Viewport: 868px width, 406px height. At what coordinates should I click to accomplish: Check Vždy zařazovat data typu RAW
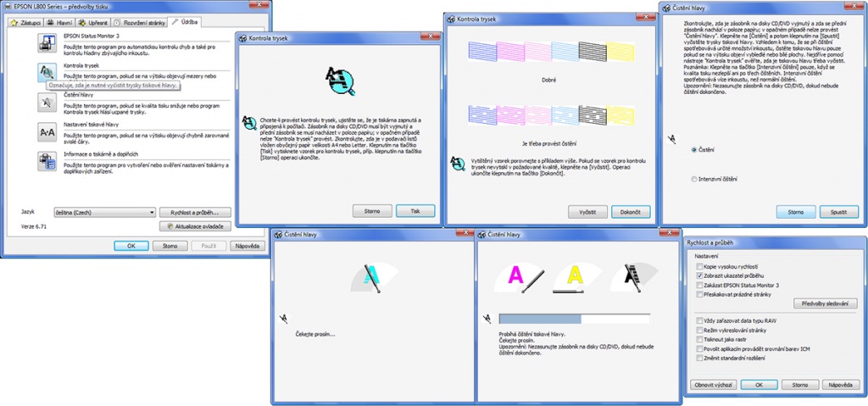(x=700, y=320)
